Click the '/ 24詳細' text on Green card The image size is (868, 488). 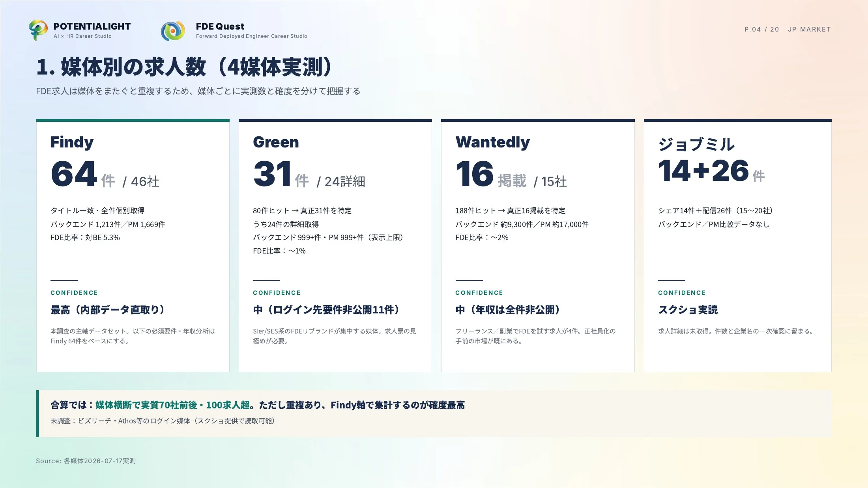pyautogui.click(x=341, y=181)
